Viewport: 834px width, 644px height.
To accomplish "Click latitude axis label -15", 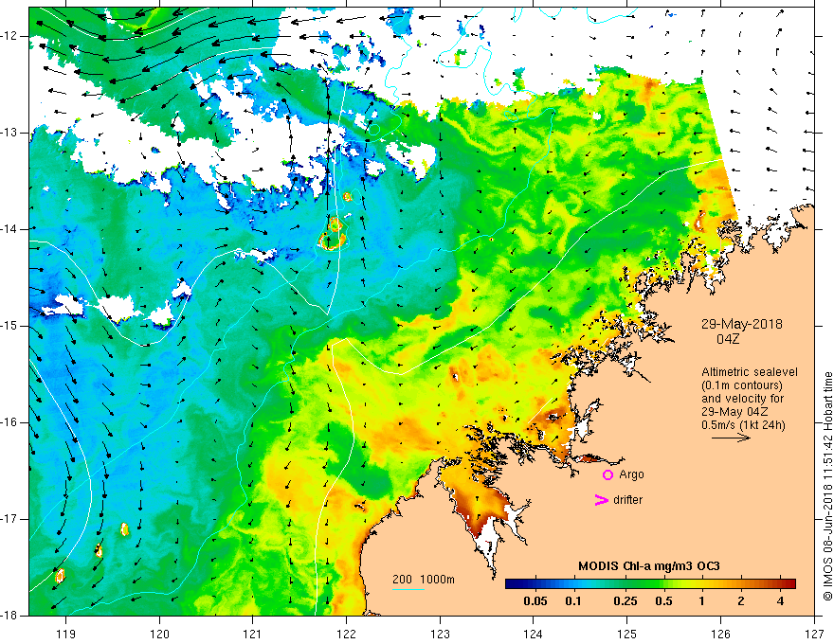I will 9,326.
